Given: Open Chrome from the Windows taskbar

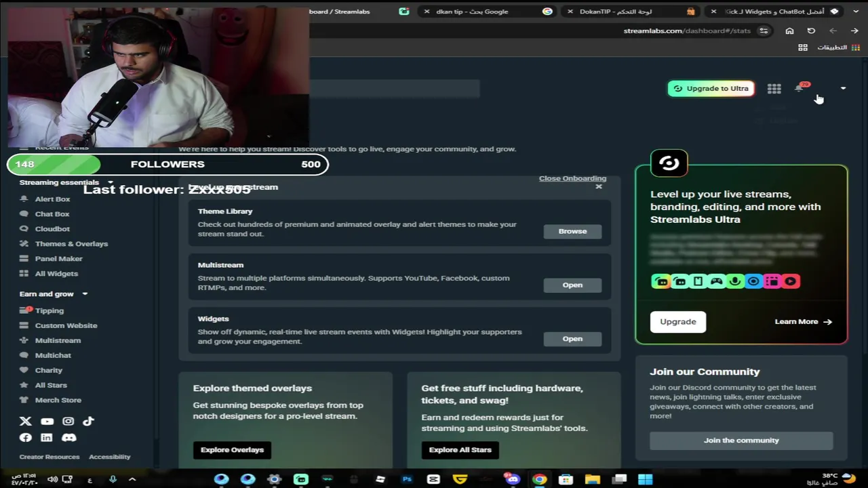Looking at the screenshot, I should [539, 479].
